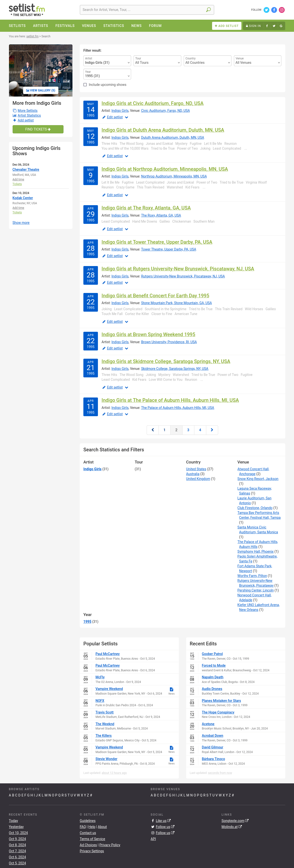
Task: Click Show more upcoming shows link
Action: point(21,223)
